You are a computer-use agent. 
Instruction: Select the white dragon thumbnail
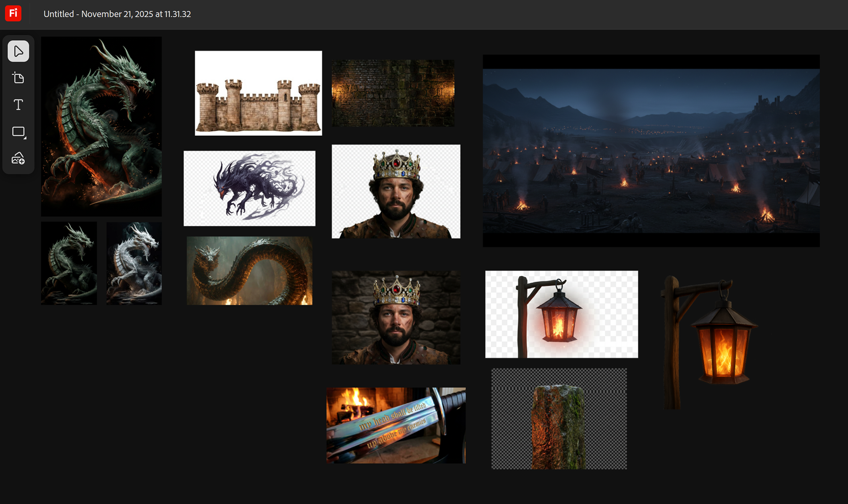click(x=134, y=263)
